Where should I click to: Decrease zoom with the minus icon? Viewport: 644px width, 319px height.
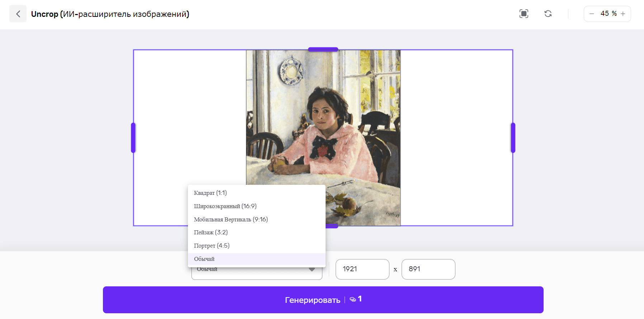coord(592,14)
